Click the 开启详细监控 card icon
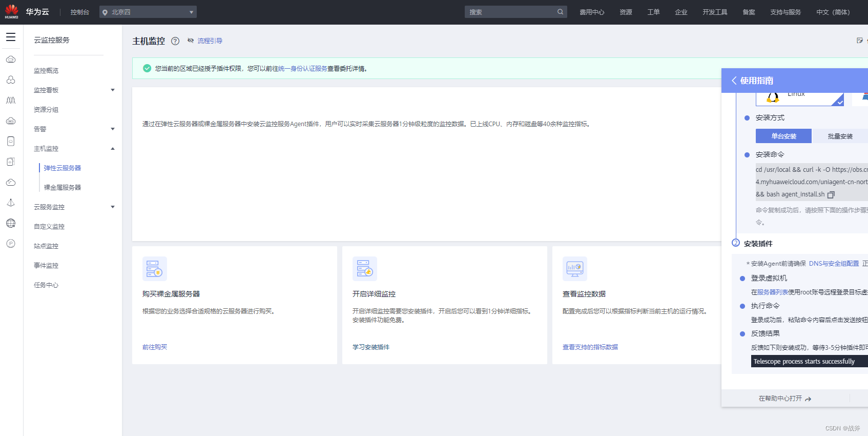Viewport: 868px width, 436px height. point(365,269)
